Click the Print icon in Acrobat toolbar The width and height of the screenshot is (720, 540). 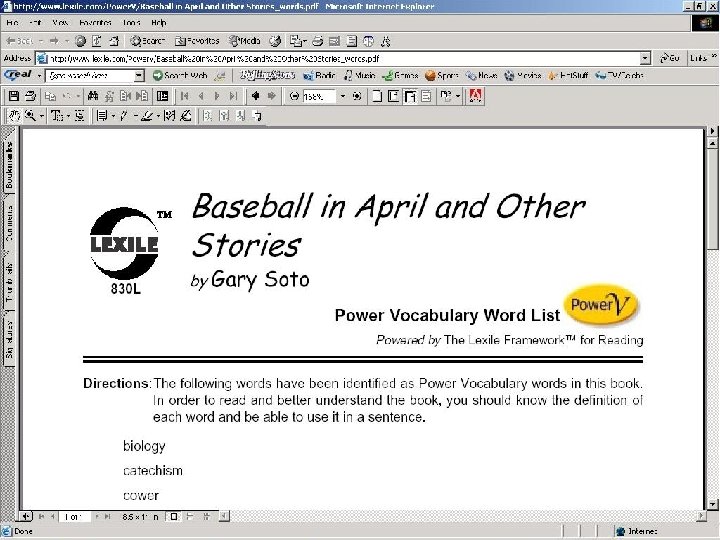[30, 96]
